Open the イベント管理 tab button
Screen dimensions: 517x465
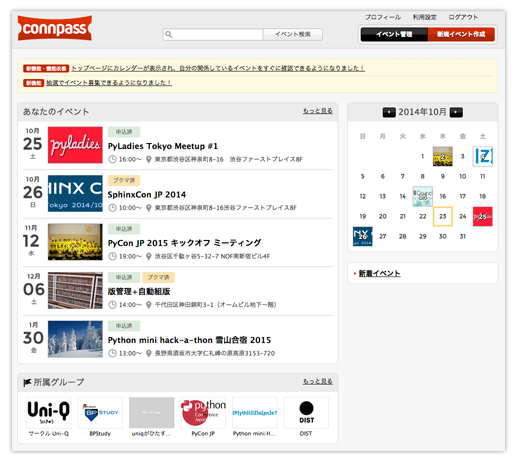click(x=394, y=34)
